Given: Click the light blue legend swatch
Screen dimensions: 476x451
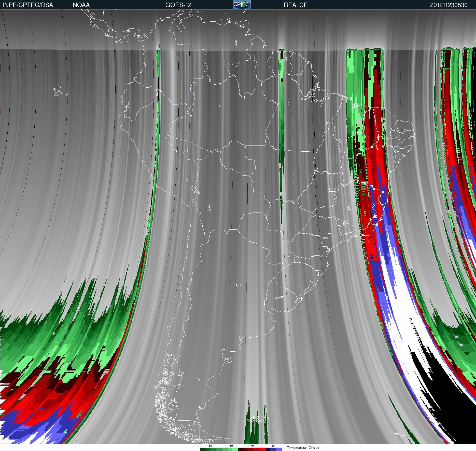Looking at the screenshot, I should (x=279, y=449).
